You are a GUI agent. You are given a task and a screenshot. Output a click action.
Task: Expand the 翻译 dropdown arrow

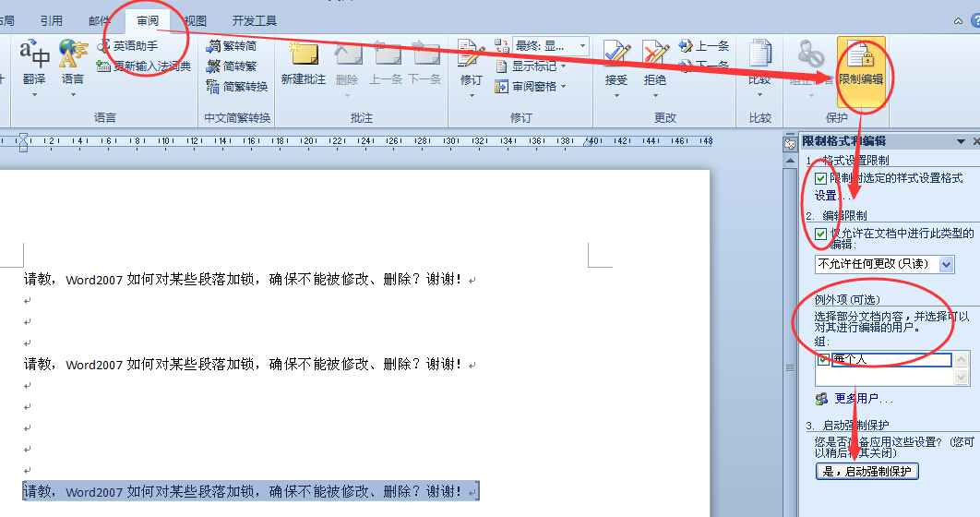34,95
